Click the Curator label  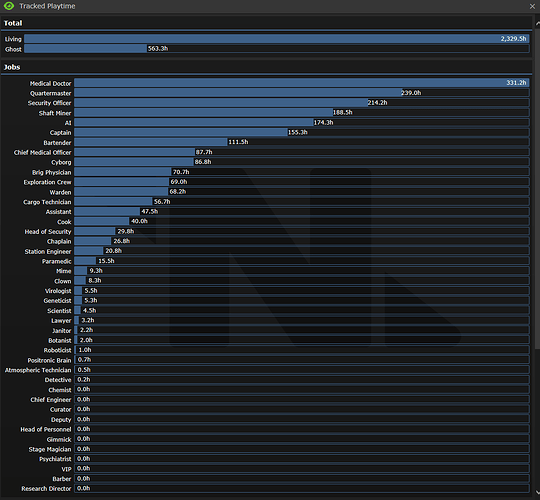point(60,409)
